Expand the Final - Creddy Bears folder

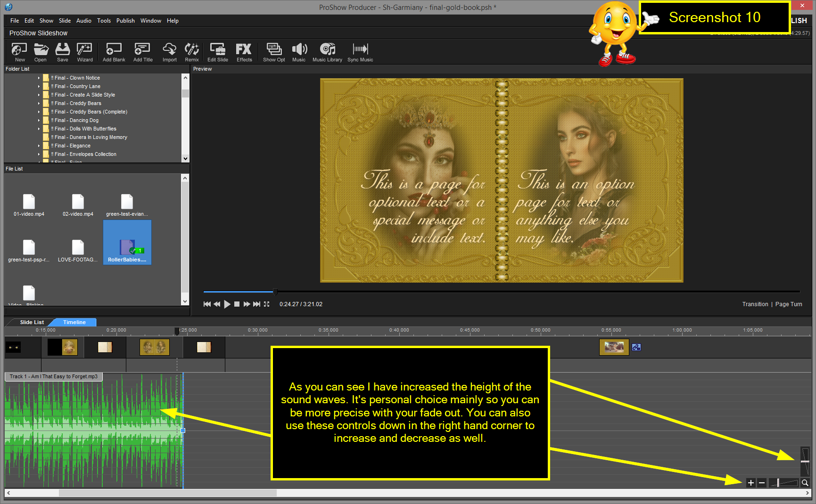39,104
